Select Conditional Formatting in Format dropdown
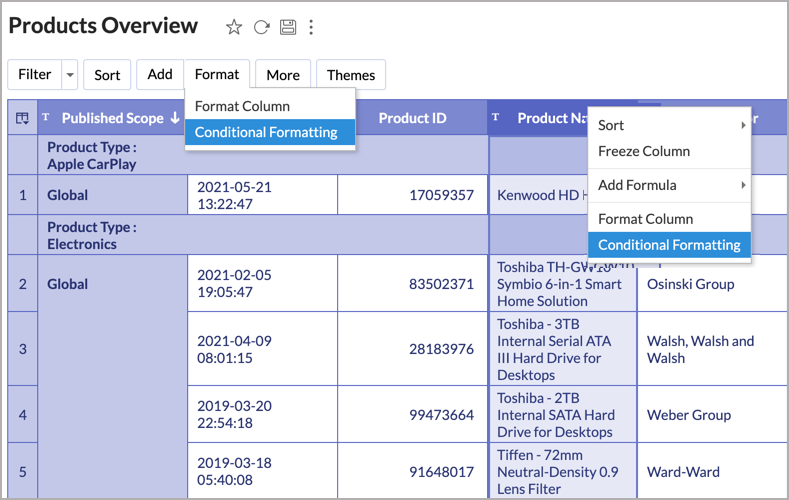The width and height of the screenshot is (789, 500). click(266, 132)
